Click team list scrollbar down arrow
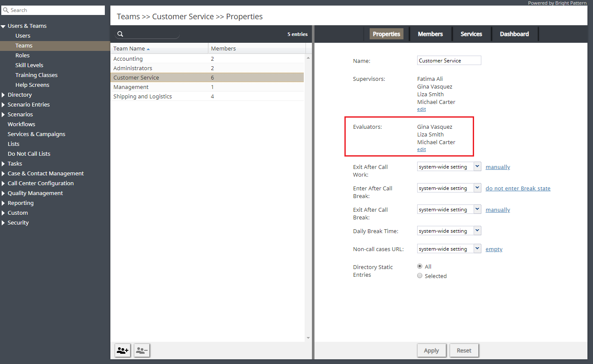593x364 pixels. (308, 338)
